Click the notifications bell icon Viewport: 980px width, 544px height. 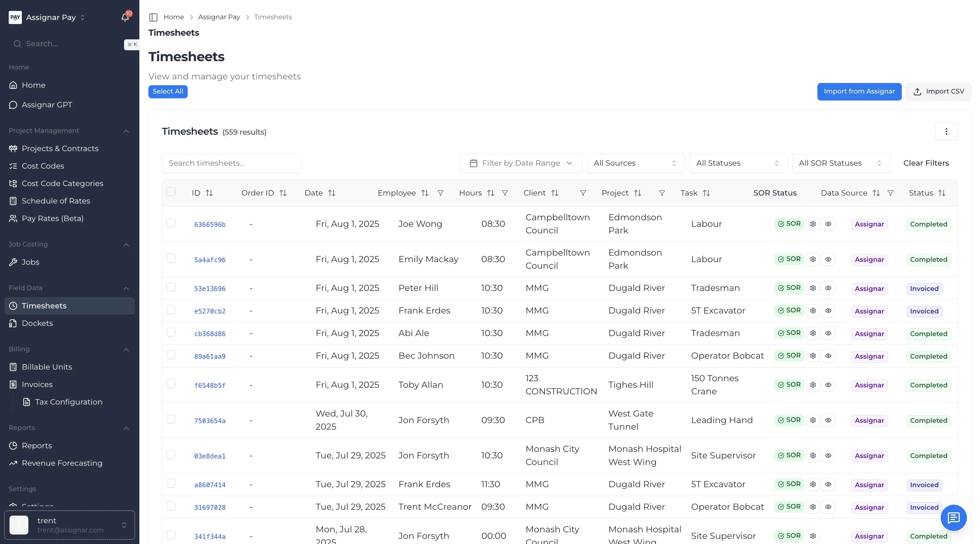tap(125, 17)
